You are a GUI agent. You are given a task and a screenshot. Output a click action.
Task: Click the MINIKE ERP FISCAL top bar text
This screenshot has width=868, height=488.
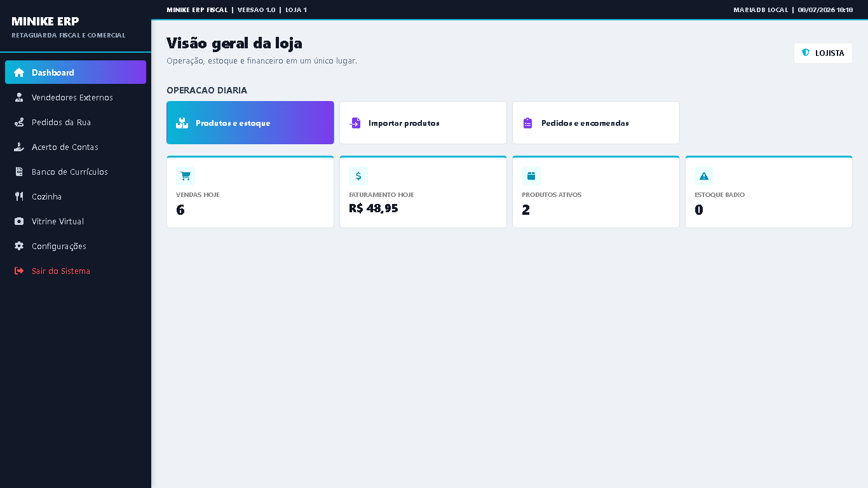pos(197,10)
